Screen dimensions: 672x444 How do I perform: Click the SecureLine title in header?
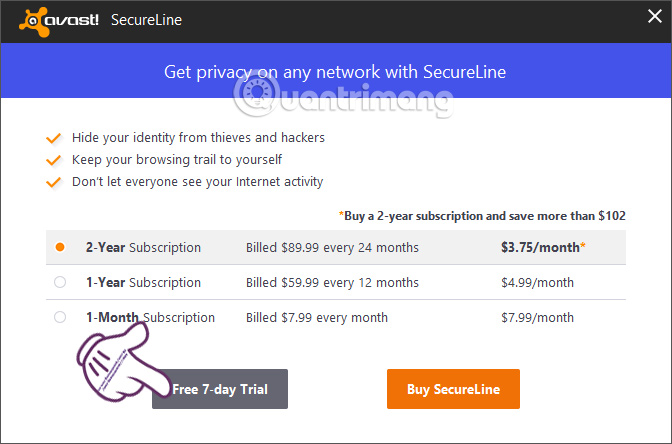[x=147, y=20]
